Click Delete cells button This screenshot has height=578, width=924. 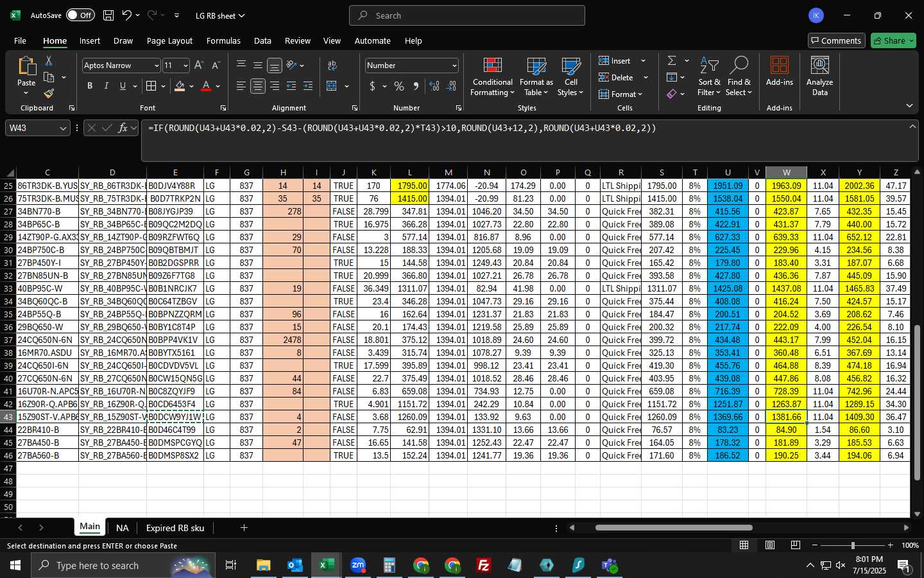(617, 77)
